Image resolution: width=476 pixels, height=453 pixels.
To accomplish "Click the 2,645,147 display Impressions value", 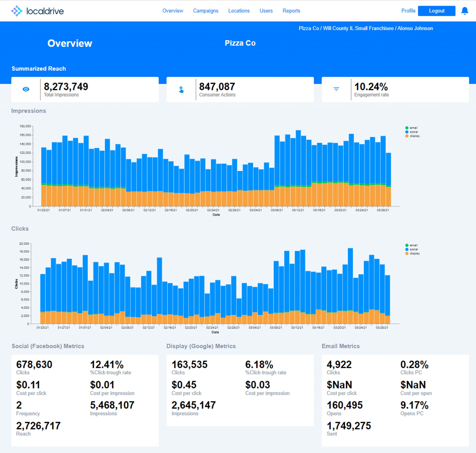I will coord(194,405).
